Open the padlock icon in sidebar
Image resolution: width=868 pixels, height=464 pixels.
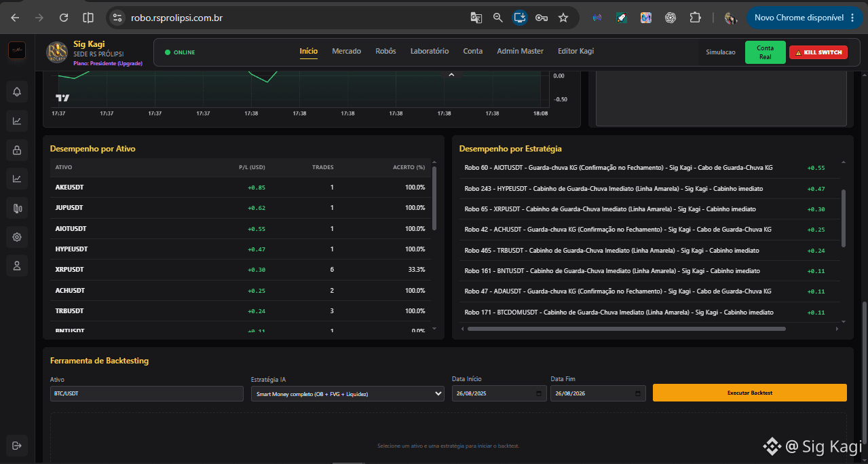pyautogui.click(x=17, y=149)
